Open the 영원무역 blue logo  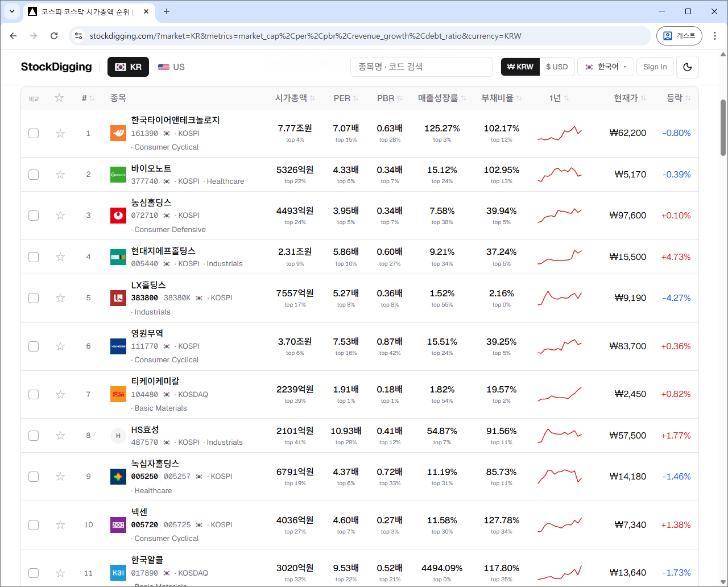118,346
